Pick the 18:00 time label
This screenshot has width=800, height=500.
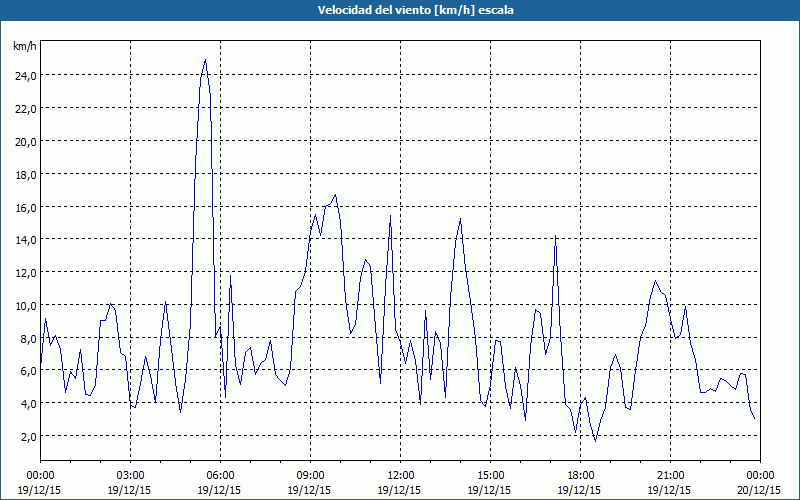pos(580,476)
